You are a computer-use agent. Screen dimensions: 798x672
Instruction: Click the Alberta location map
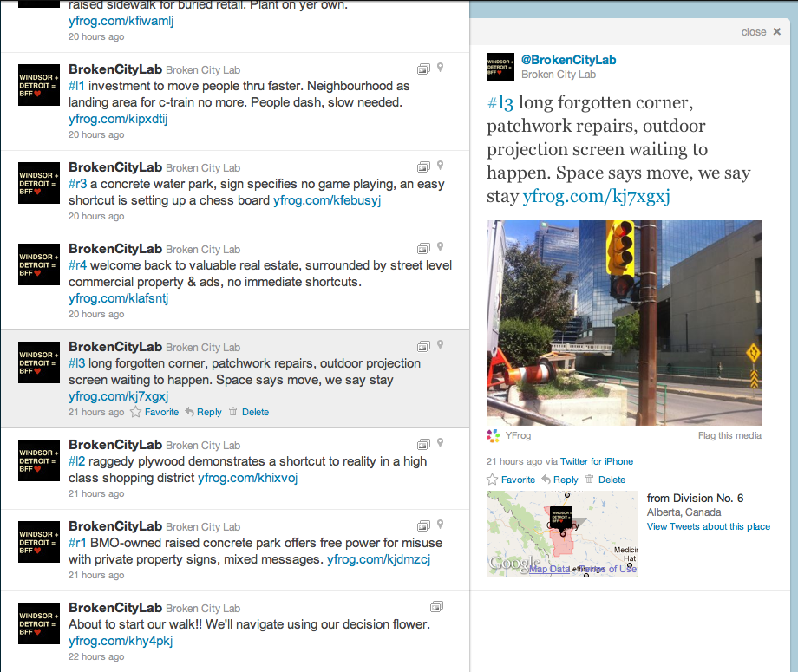[x=562, y=533]
